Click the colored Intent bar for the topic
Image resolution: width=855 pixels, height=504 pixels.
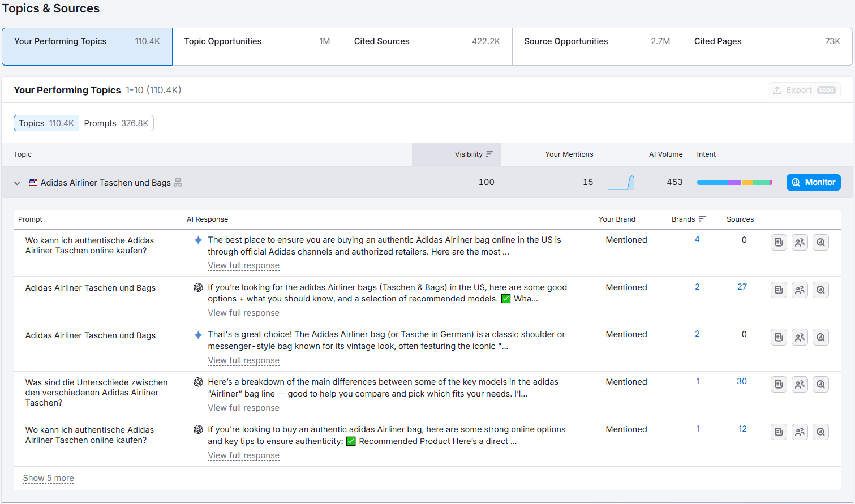pos(735,182)
